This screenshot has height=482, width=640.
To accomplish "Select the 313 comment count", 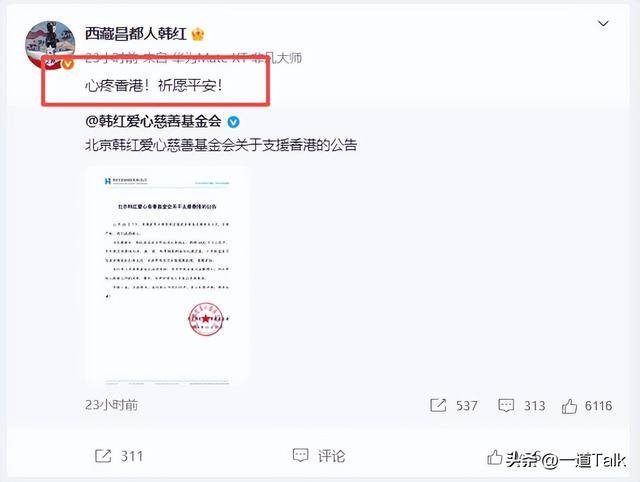I will click(x=534, y=406).
